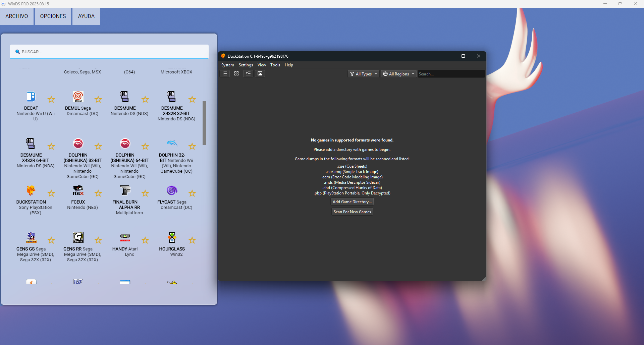Image resolution: width=644 pixels, height=345 pixels.
Task: Star the DOLPHIN 32-BIT entry
Action: click(192, 146)
